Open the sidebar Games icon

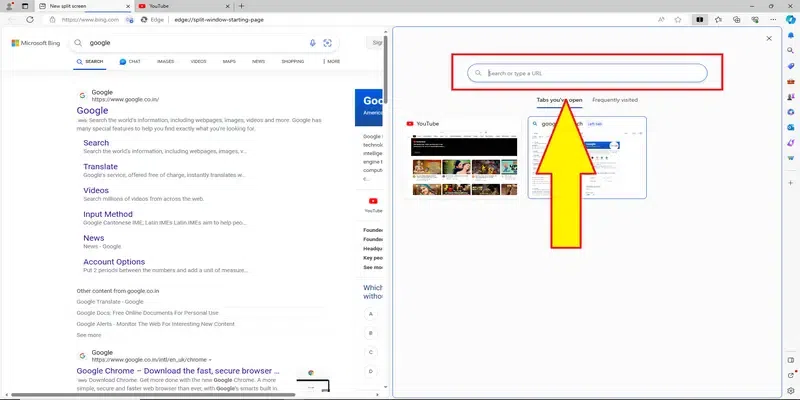(x=791, y=96)
